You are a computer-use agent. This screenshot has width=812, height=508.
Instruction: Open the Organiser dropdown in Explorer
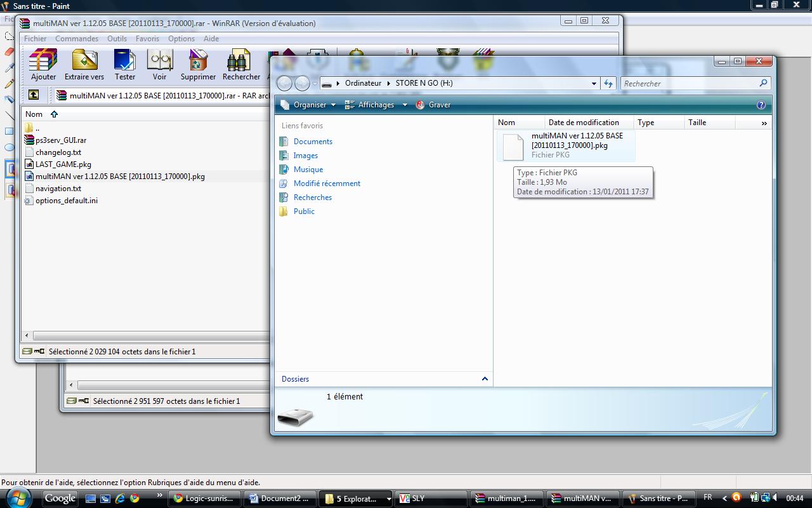click(x=309, y=105)
